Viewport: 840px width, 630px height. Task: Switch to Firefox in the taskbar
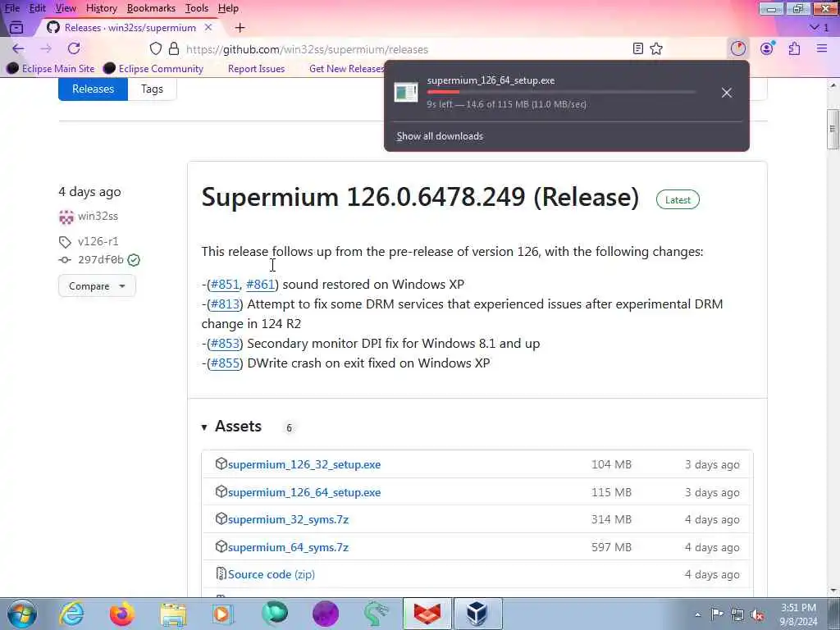click(122, 614)
